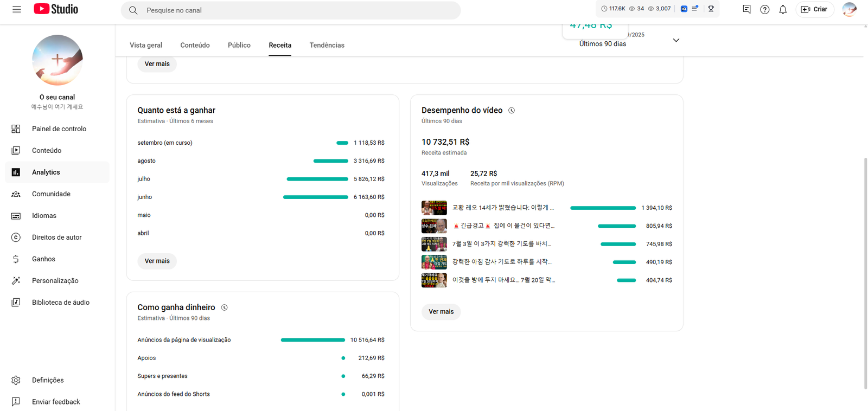The width and height of the screenshot is (868, 411).
Task: Click the Criar button
Action: coord(814,9)
